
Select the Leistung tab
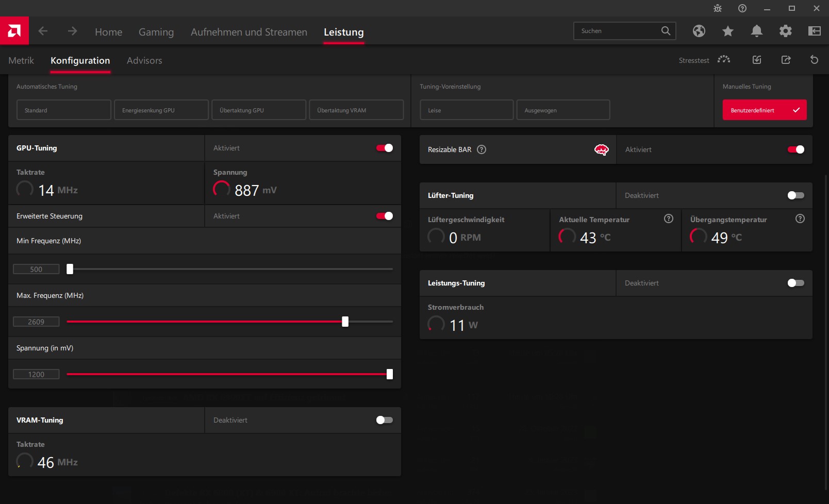pyautogui.click(x=344, y=32)
